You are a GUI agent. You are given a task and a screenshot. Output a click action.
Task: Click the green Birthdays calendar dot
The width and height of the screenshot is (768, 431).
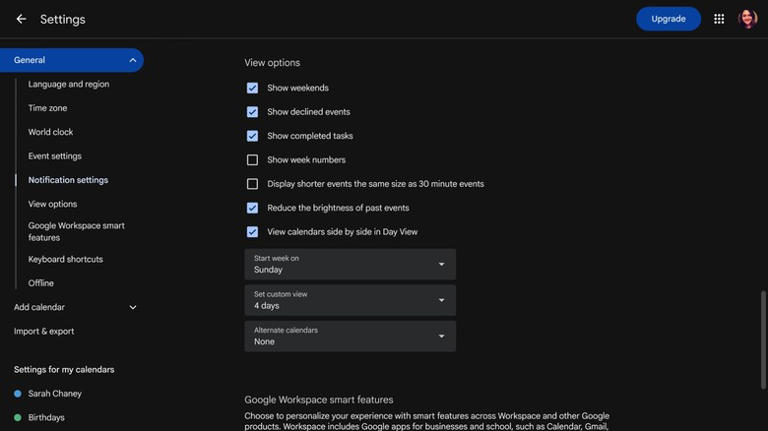click(18, 418)
